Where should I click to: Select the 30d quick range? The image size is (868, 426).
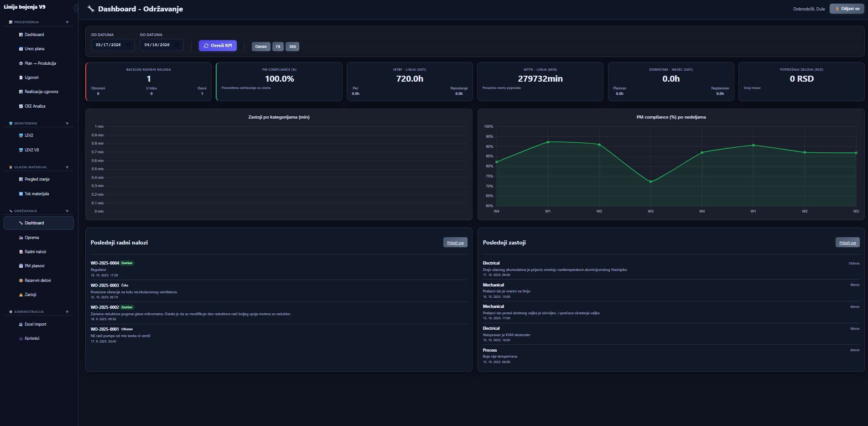pyautogui.click(x=292, y=47)
